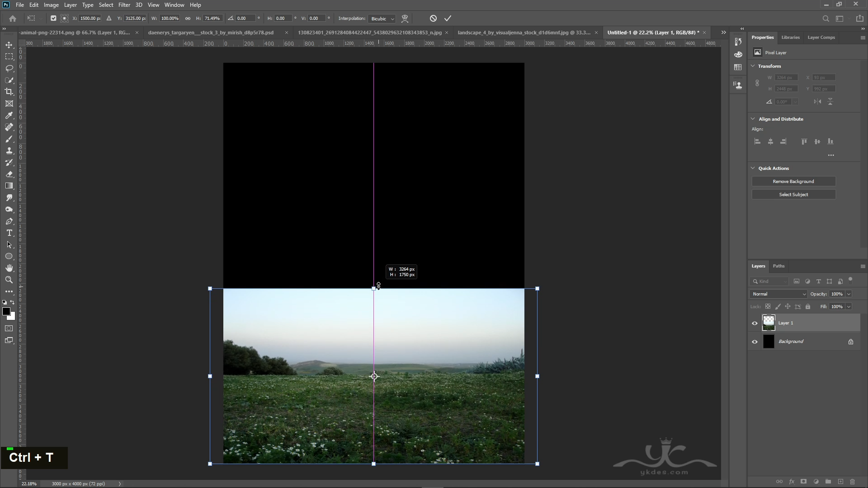Select the Ellipse shape tool

9,256
